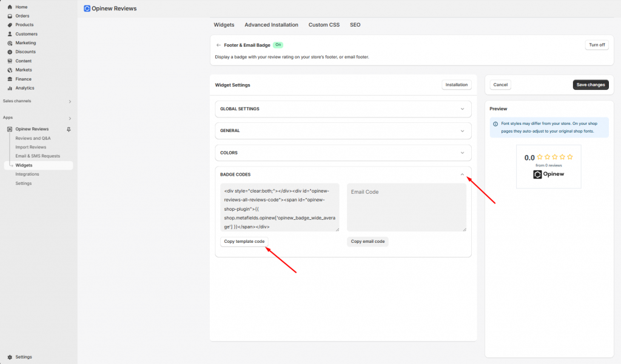This screenshot has width=621, height=364.
Task: Click the Analytics bar chart icon
Action: pos(10,88)
